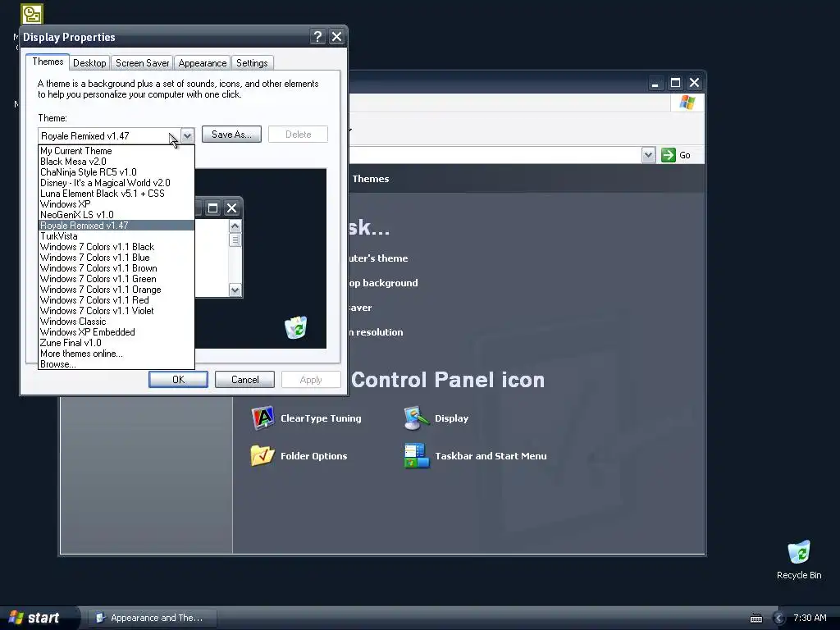Image resolution: width=840 pixels, height=630 pixels.
Task: Select Windows 7 Colors v1.1 Orange
Action: (116, 290)
